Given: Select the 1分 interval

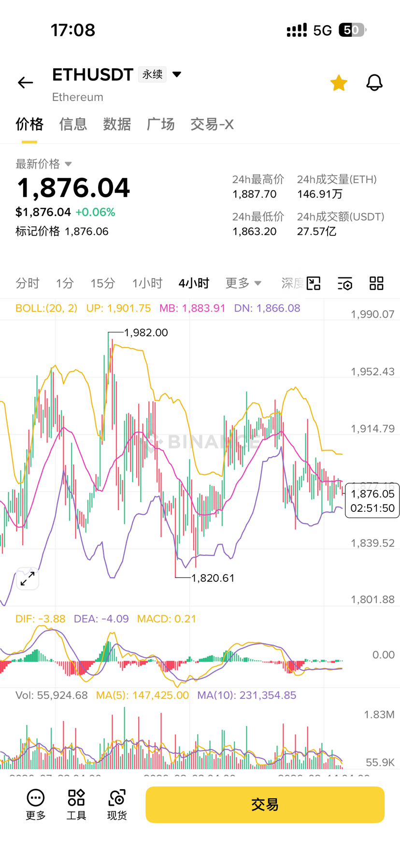Looking at the screenshot, I should [65, 283].
